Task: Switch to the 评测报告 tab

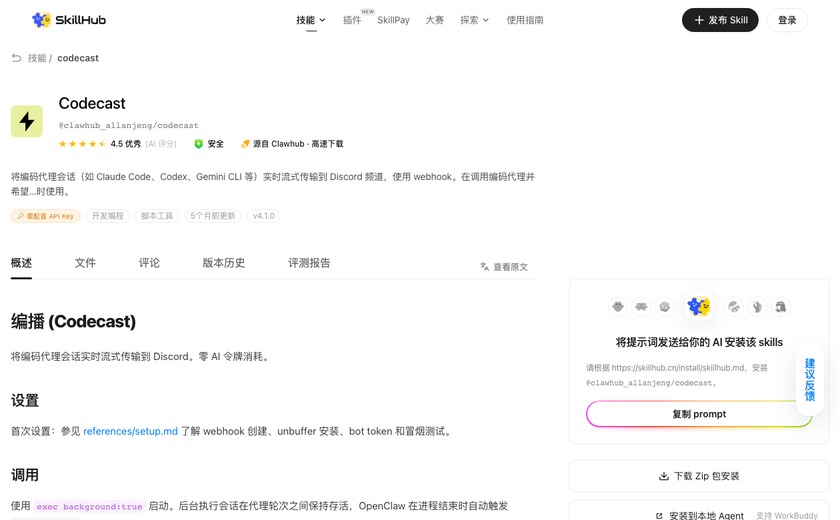Action: pyautogui.click(x=309, y=263)
